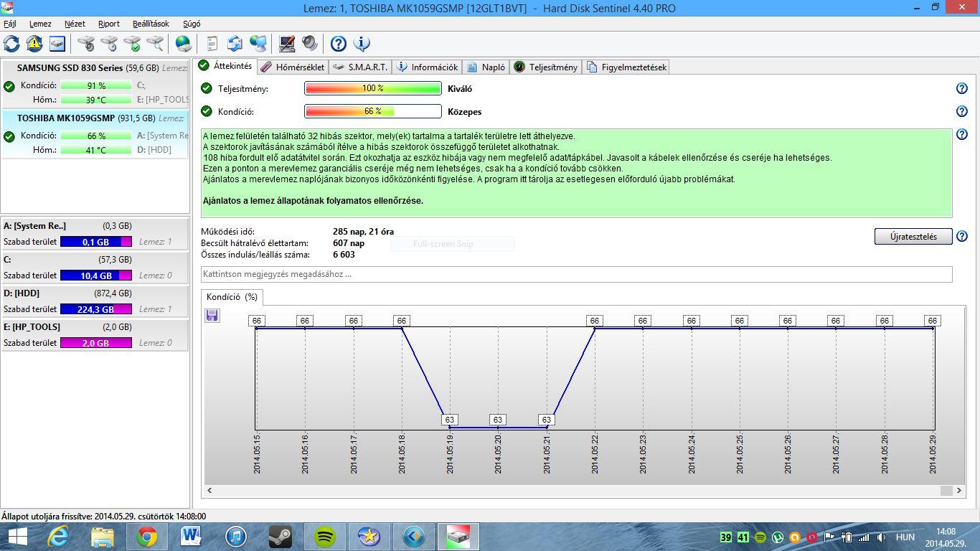
Task: Select the TOSHIBA MK1059GSMP disk
Action: point(95,134)
